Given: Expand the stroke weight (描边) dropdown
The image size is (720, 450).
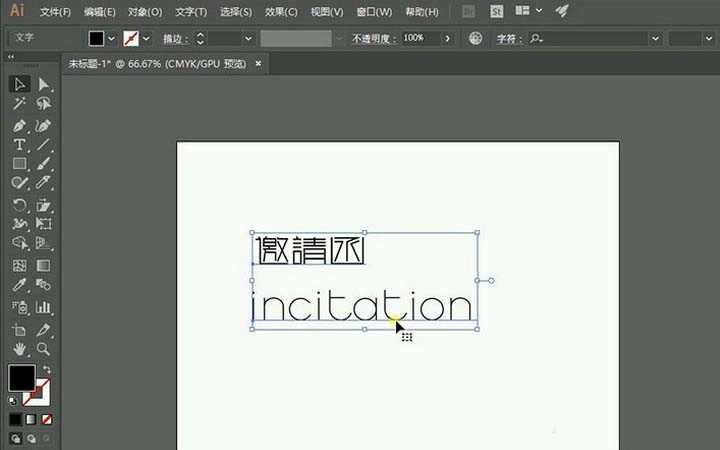Looking at the screenshot, I should tap(248, 38).
